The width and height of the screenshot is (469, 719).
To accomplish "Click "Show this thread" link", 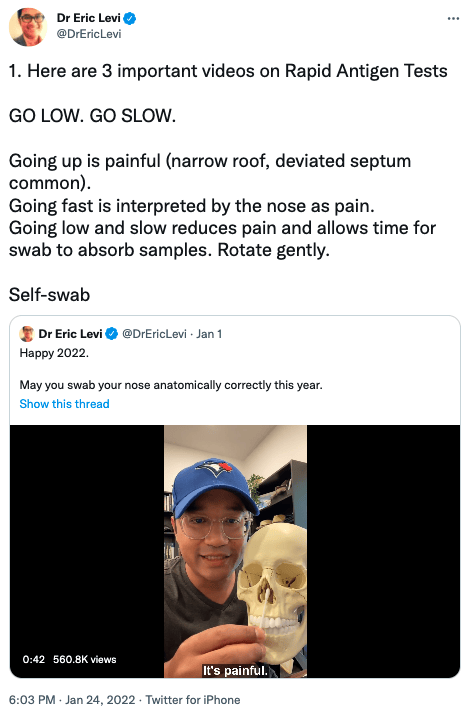I will coord(64,404).
